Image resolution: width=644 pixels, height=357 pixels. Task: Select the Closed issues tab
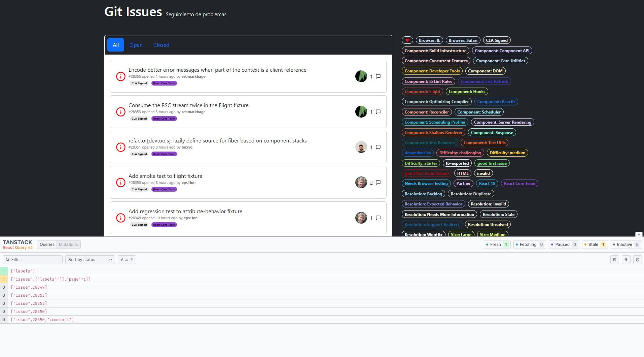[161, 45]
